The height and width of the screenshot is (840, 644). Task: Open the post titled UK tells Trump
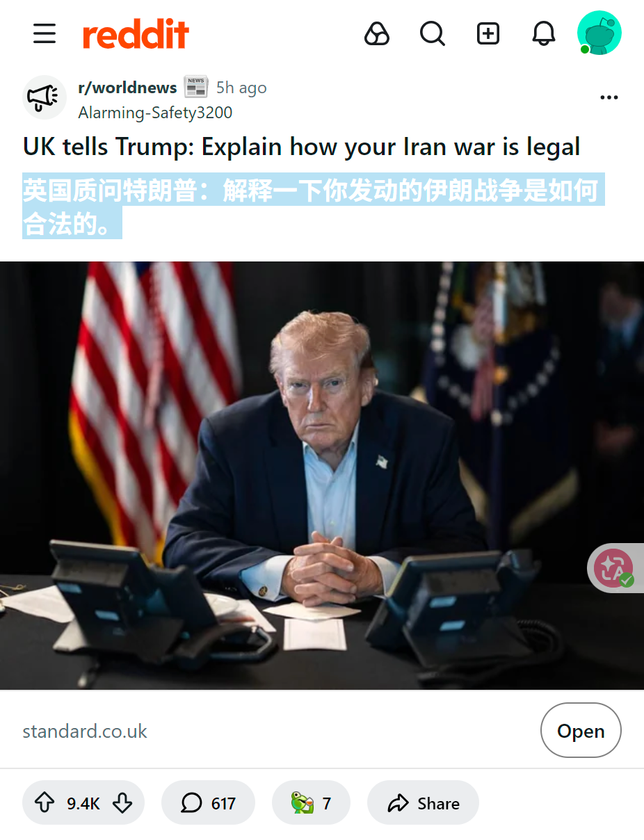pyautogui.click(x=301, y=147)
